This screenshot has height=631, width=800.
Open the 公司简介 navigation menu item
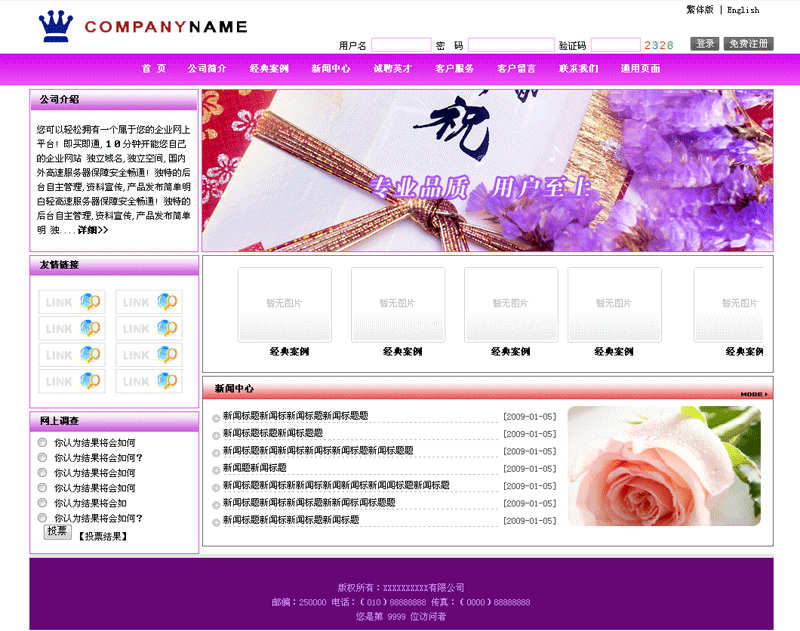[x=207, y=69]
